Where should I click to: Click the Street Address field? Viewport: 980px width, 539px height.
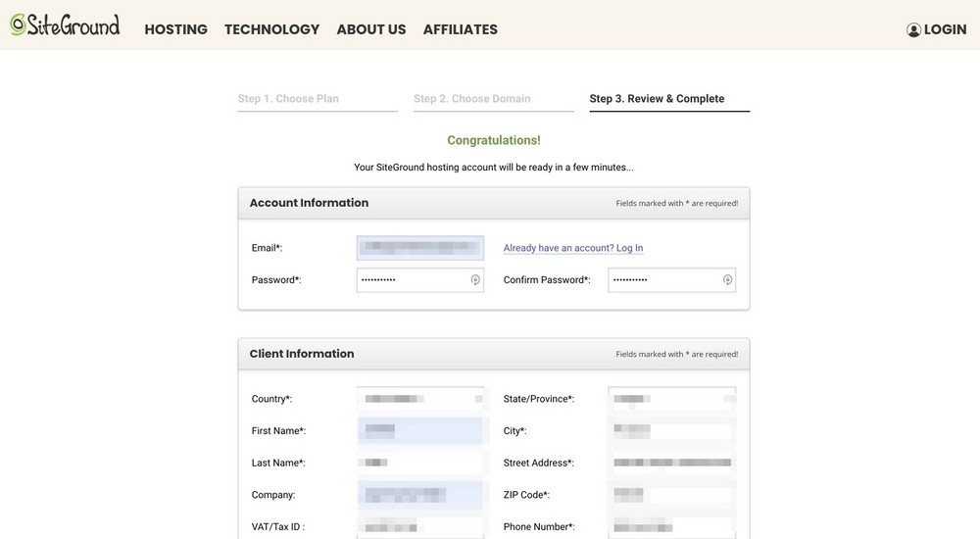tap(672, 463)
